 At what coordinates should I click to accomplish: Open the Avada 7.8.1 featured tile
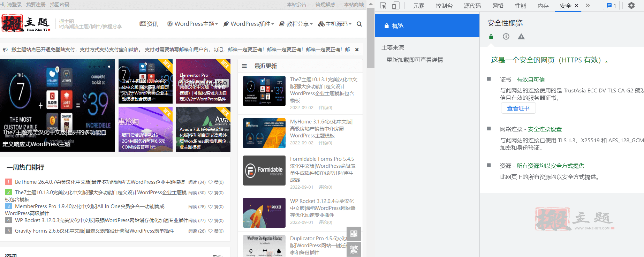click(203, 129)
